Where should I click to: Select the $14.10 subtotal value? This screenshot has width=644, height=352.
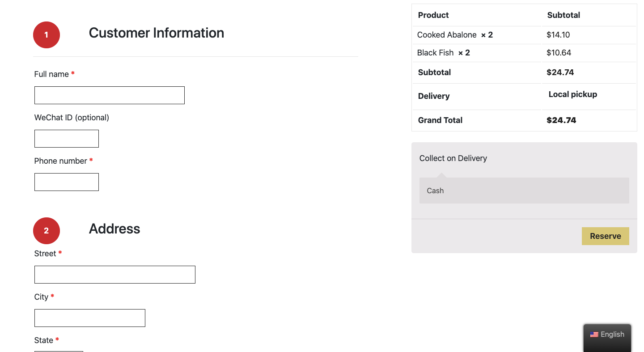tap(558, 35)
